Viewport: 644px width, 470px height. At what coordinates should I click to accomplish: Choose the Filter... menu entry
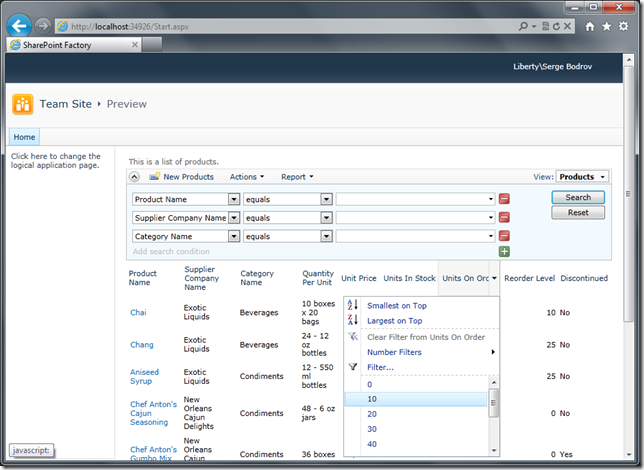point(380,367)
